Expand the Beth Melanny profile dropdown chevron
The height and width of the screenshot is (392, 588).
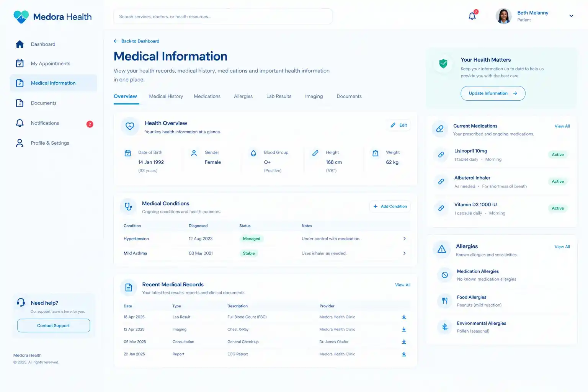[x=571, y=16]
